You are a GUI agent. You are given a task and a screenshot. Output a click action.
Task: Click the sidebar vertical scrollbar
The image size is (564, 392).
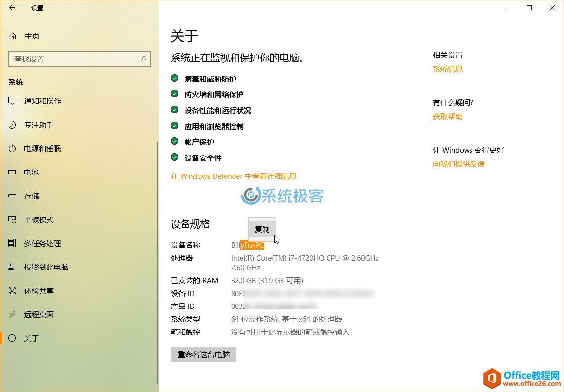tap(157, 263)
